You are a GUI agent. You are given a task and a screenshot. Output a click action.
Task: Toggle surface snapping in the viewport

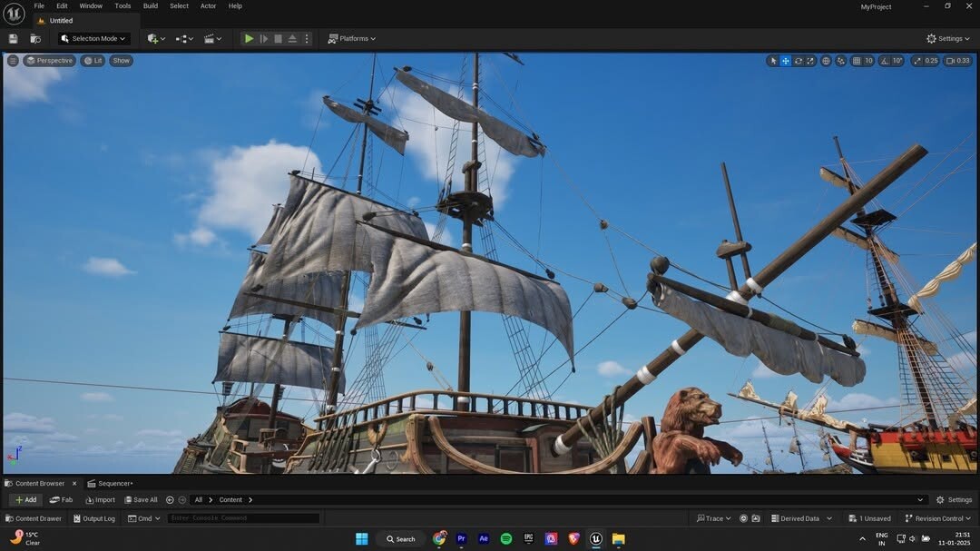click(841, 61)
